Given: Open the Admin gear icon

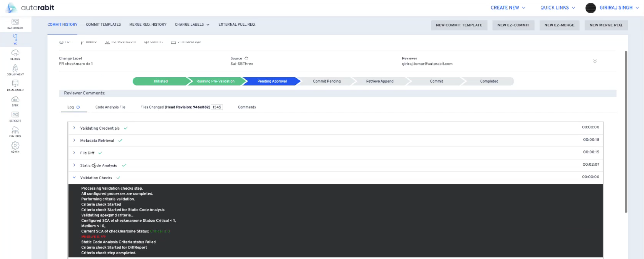Looking at the screenshot, I should click(x=15, y=147).
